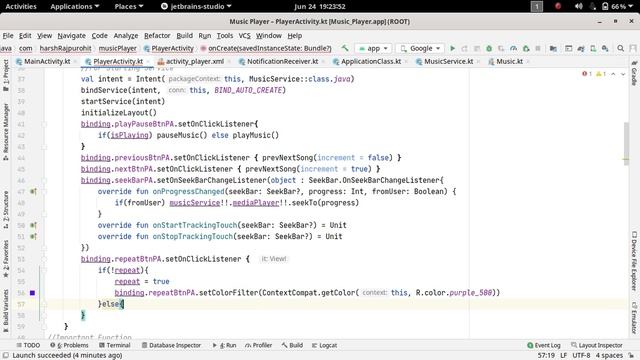Open the Navigate menu

(x=71, y=36)
